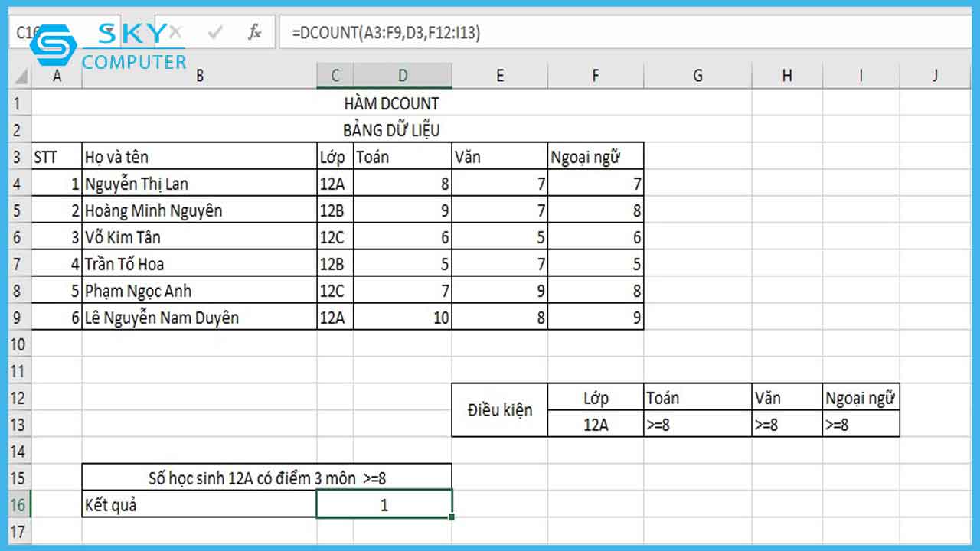Screen dimensions: 980x551
Task: Click the Văn score 9 cell for Phạm Ngọc Anh
Action: tap(500, 290)
